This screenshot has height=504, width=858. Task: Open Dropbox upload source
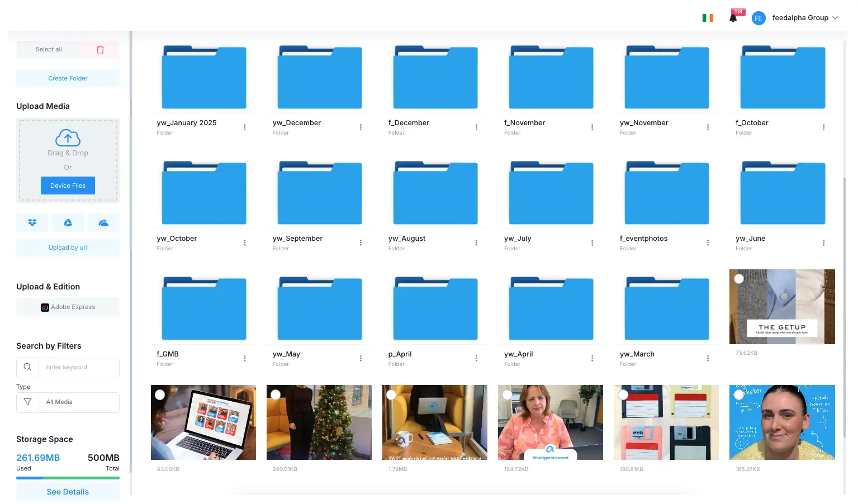32,223
